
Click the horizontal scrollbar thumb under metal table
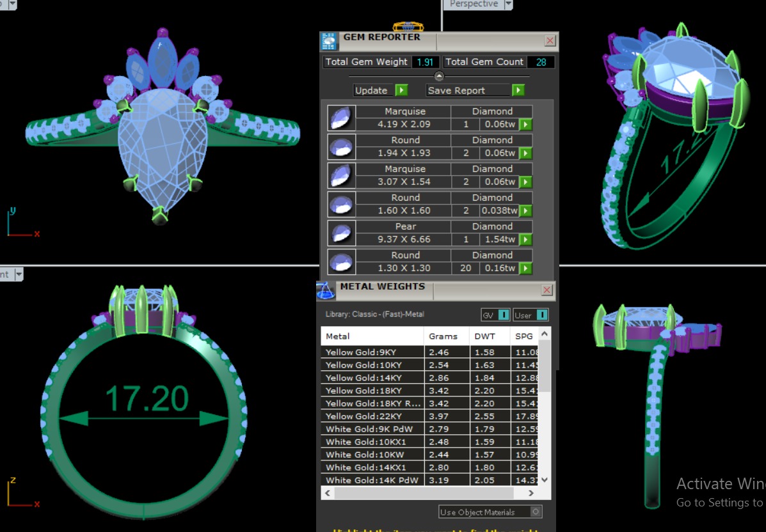point(424,493)
